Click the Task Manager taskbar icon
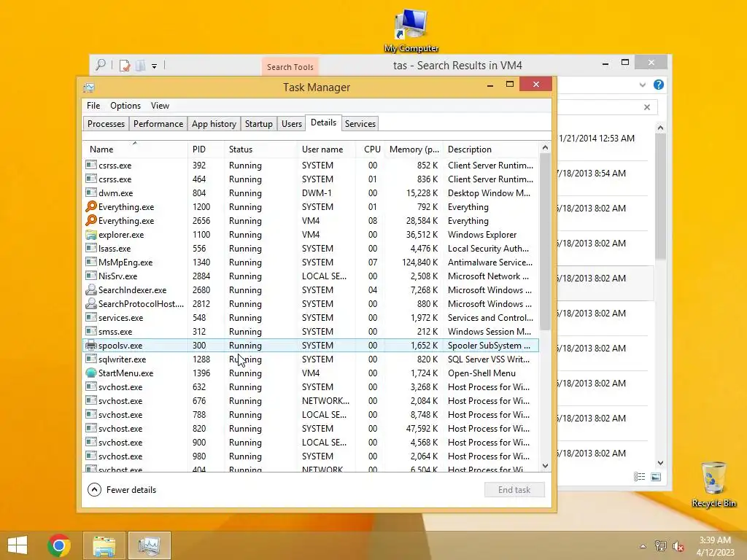 pos(149,545)
